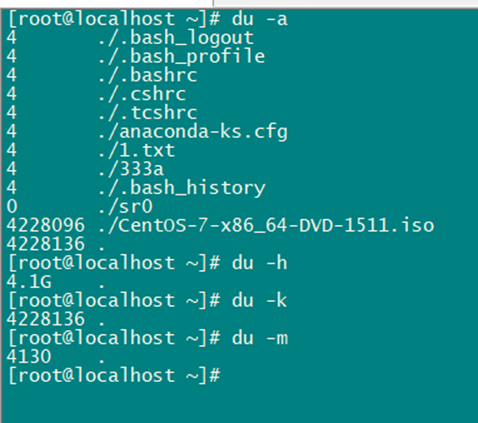Click the ./sr0 entry
Image resolution: width=478 pixels, height=423 pixels.
pos(125,207)
